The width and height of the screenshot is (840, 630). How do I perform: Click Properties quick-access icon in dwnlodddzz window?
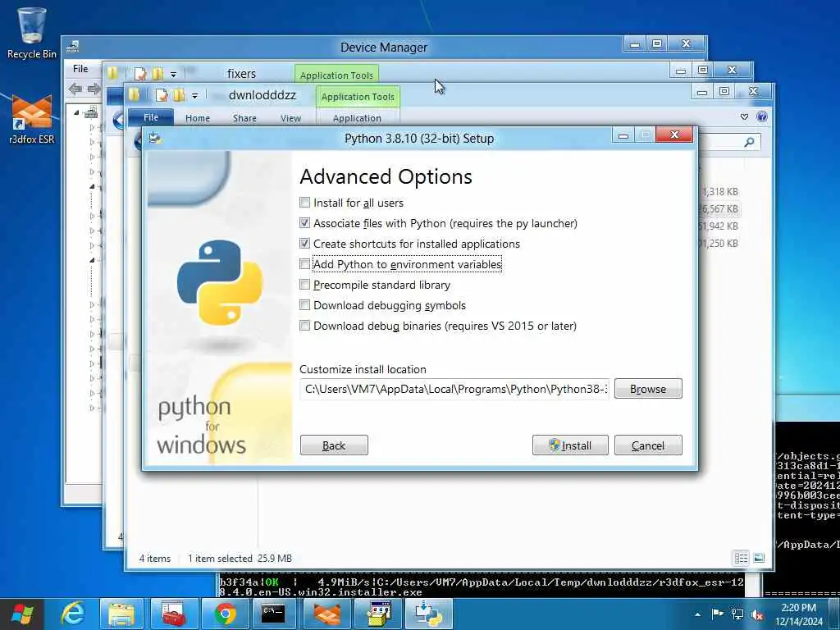(x=162, y=95)
